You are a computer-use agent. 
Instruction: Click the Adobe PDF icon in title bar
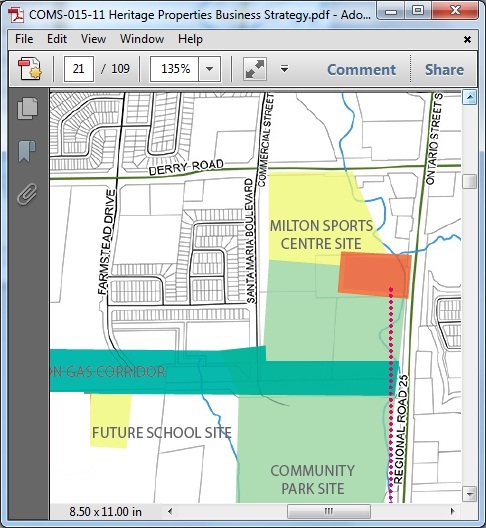tap(16, 15)
